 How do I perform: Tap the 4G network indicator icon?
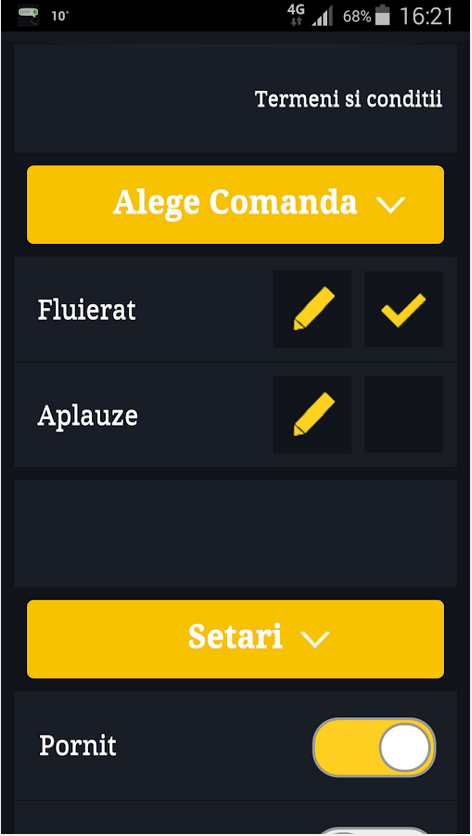point(295,15)
